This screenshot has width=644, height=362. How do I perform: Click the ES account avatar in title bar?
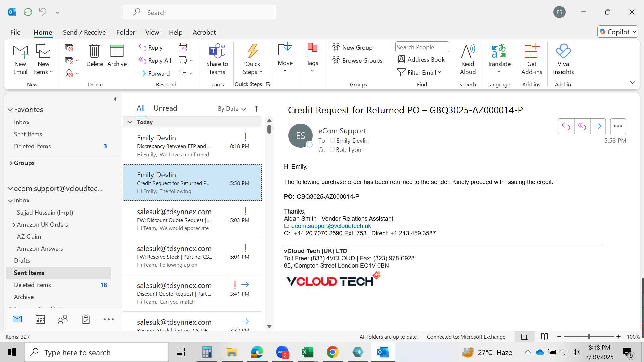[559, 12]
